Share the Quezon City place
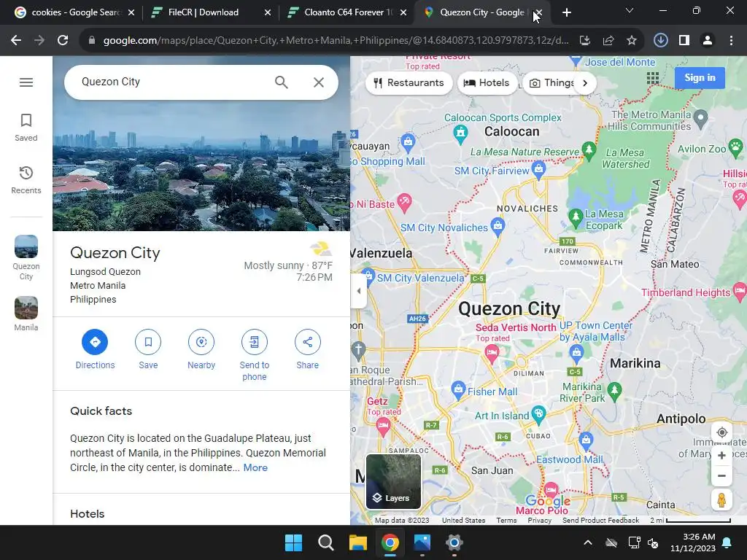747x560 pixels. (307, 349)
